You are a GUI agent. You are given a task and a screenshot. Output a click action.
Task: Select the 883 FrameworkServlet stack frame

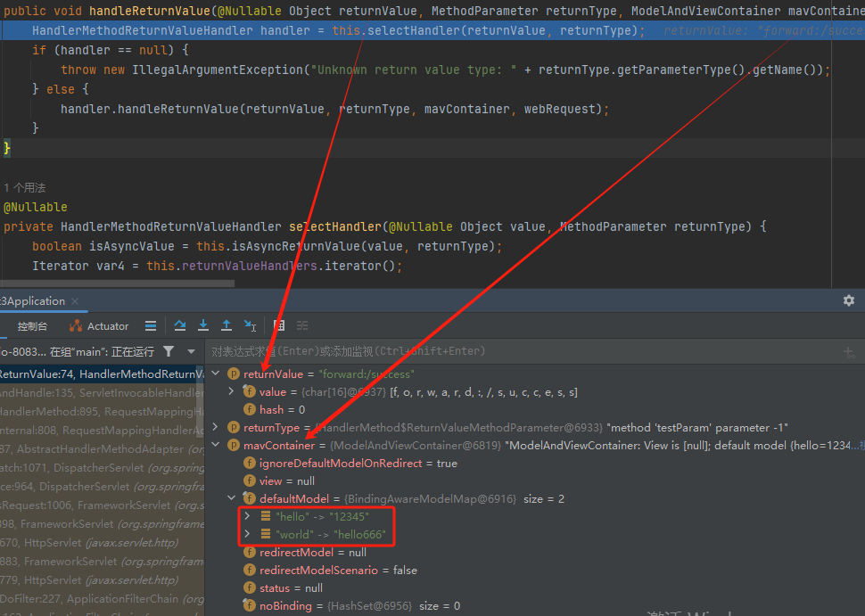coord(102,562)
